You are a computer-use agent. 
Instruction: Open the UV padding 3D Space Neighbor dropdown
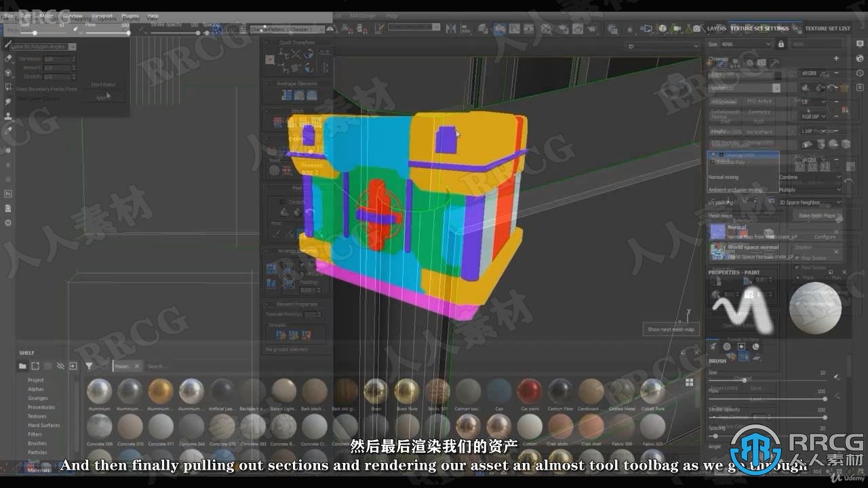click(x=810, y=203)
